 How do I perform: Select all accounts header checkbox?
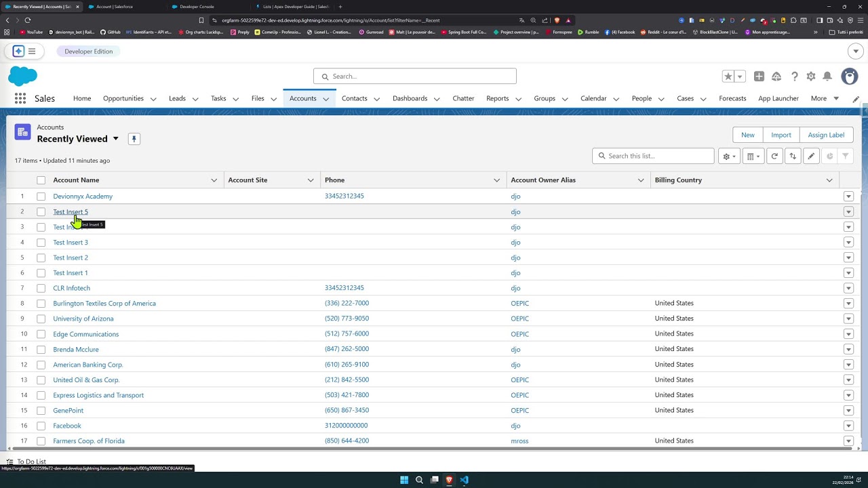click(41, 180)
